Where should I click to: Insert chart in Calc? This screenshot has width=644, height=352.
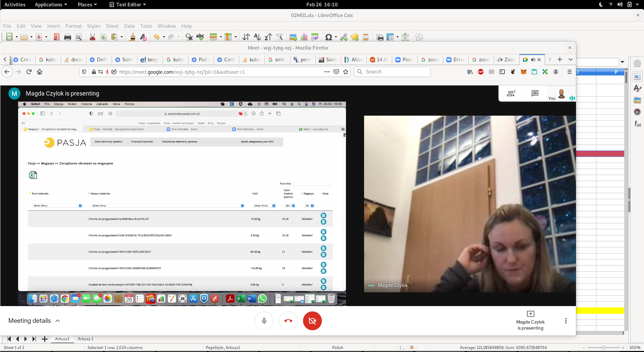tap(304, 37)
